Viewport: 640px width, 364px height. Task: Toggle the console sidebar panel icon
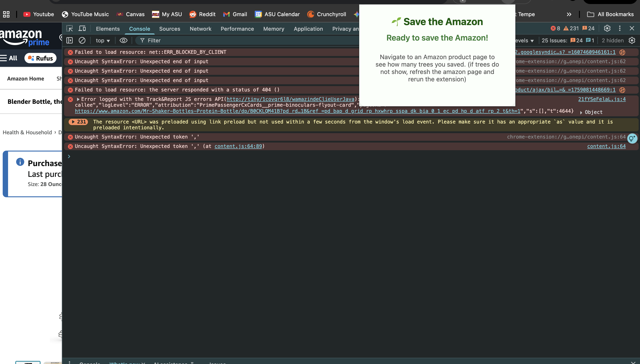[x=70, y=40]
